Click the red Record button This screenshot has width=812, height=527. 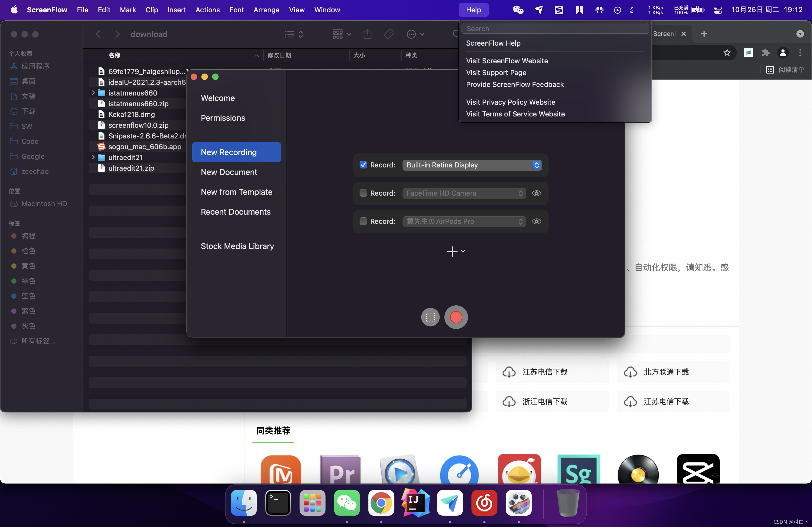[456, 317]
